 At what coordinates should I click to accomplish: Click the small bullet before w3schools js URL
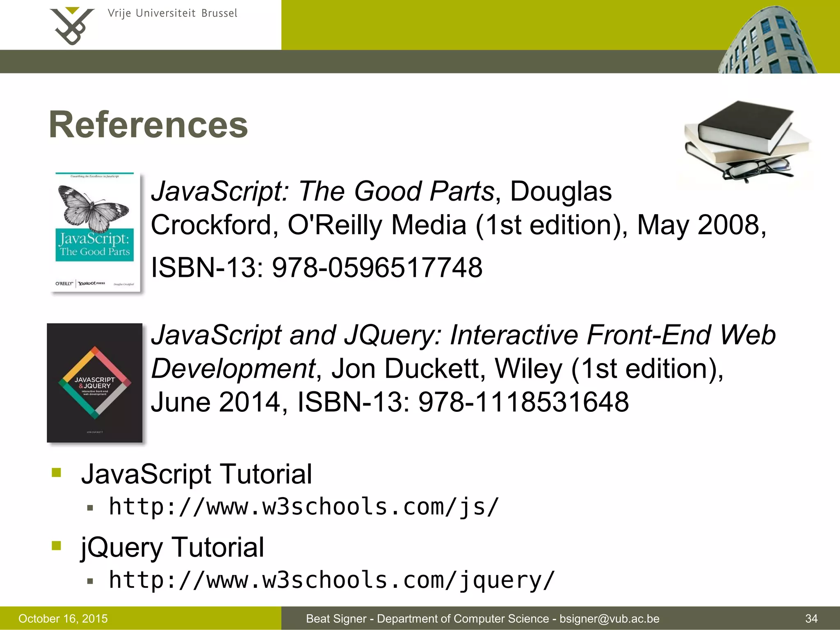tap(90, 508)
